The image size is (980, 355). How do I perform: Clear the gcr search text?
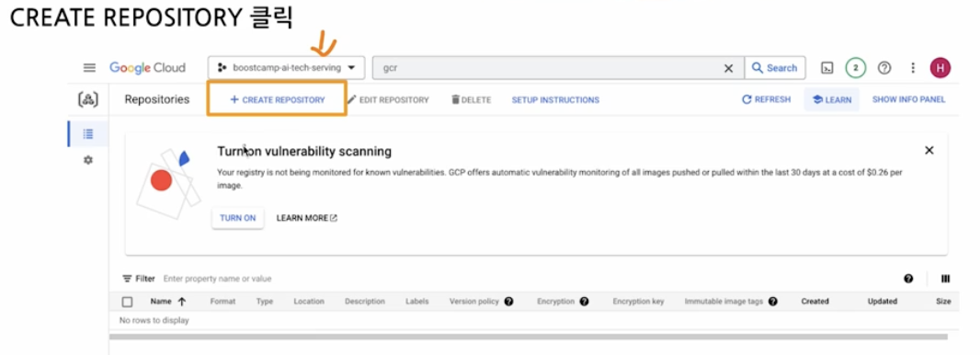(728, 69)
